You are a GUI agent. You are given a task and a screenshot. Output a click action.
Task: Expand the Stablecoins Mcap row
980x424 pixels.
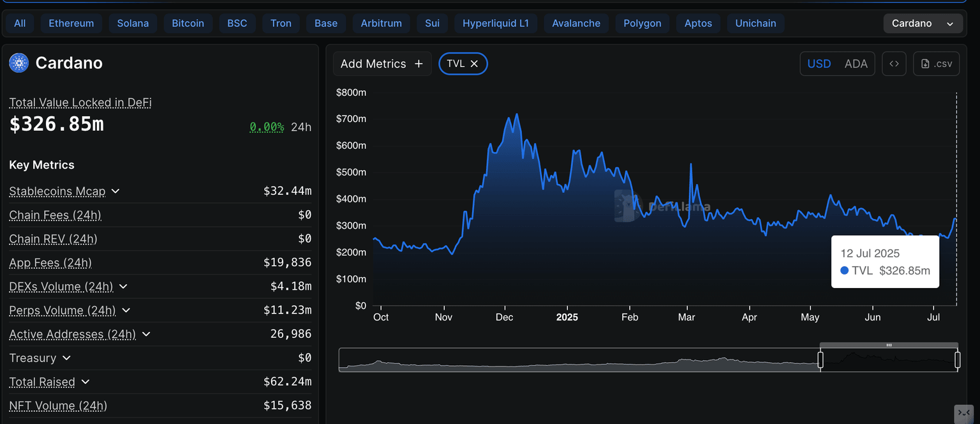point(115,192)
